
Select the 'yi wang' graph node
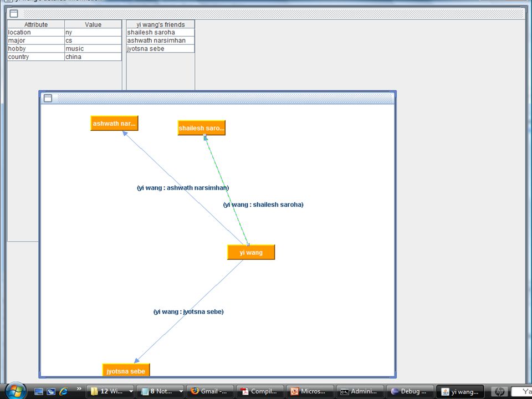[251, 253]
